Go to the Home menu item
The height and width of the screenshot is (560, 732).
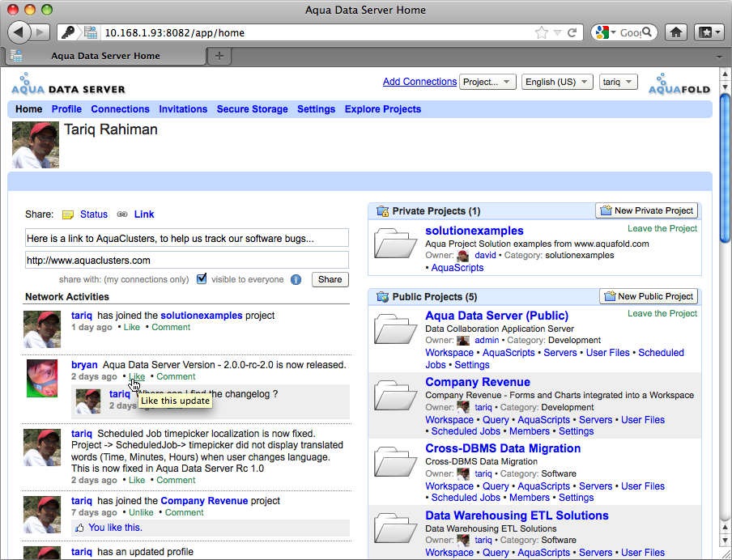point(28,109)
